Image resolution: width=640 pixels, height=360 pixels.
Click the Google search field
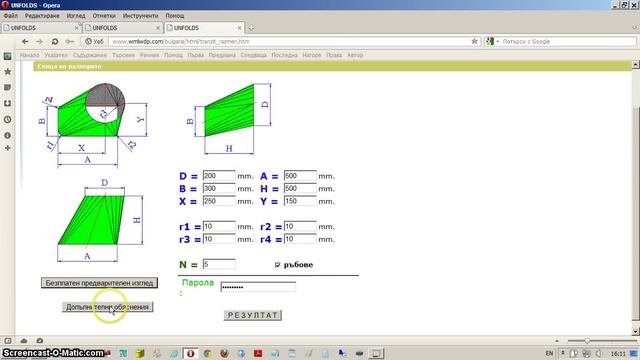coord(568,41)
